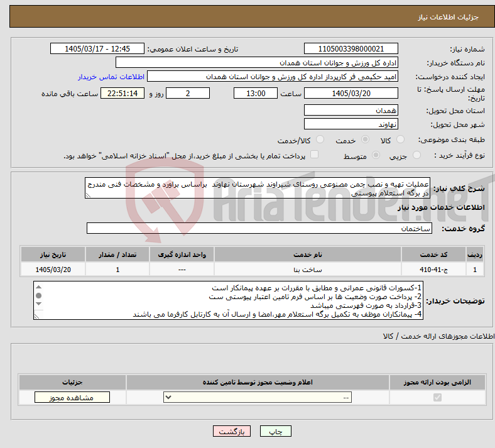Click service code cell ج-41-410
495x448 pixels.
click(434, 270)
